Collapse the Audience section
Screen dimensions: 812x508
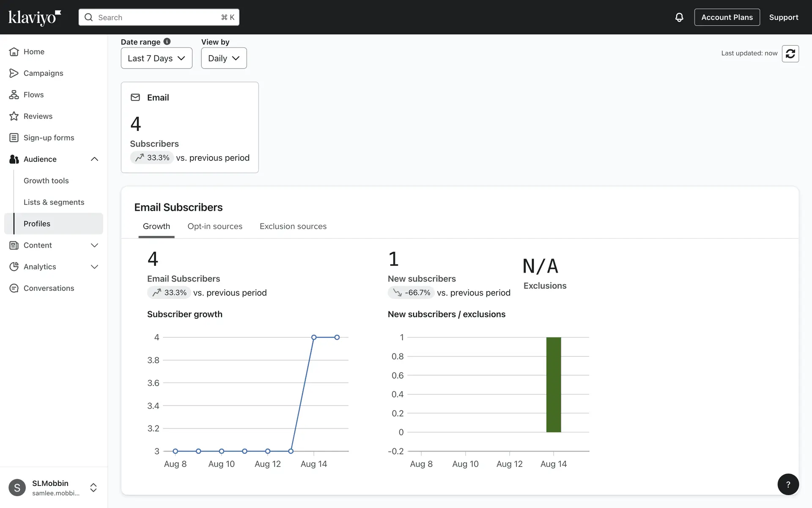coord(94,159)
